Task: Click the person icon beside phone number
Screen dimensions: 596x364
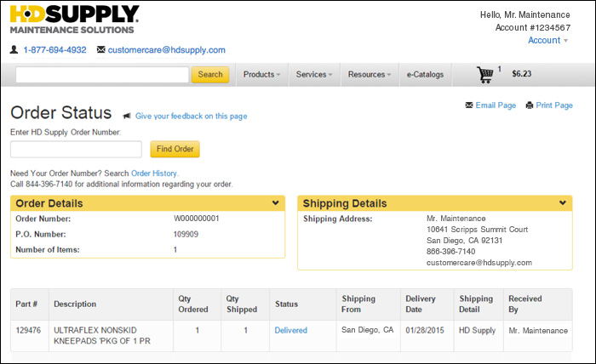Action: pyautogui.click(x=14, y=49)
